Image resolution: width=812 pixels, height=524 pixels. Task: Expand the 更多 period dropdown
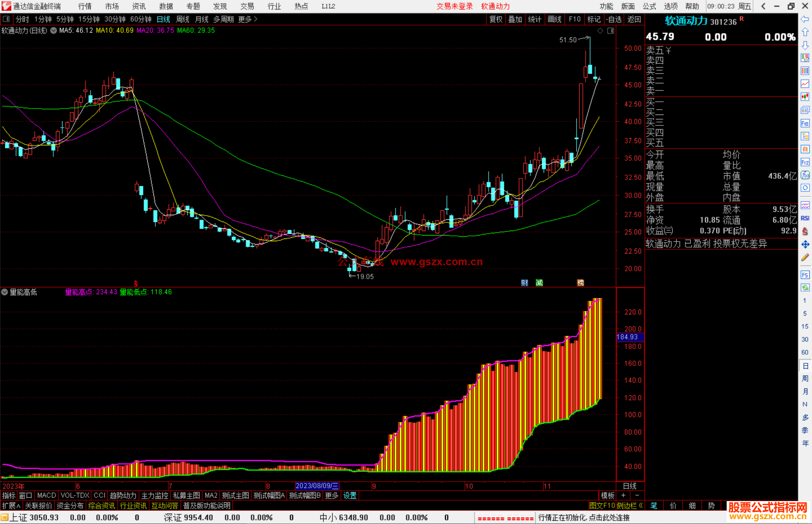248,19
